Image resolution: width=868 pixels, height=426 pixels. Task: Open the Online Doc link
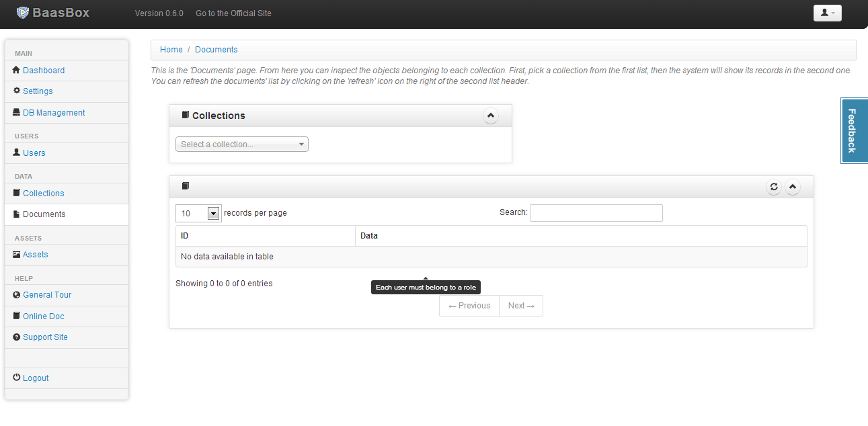pos(44,316)
